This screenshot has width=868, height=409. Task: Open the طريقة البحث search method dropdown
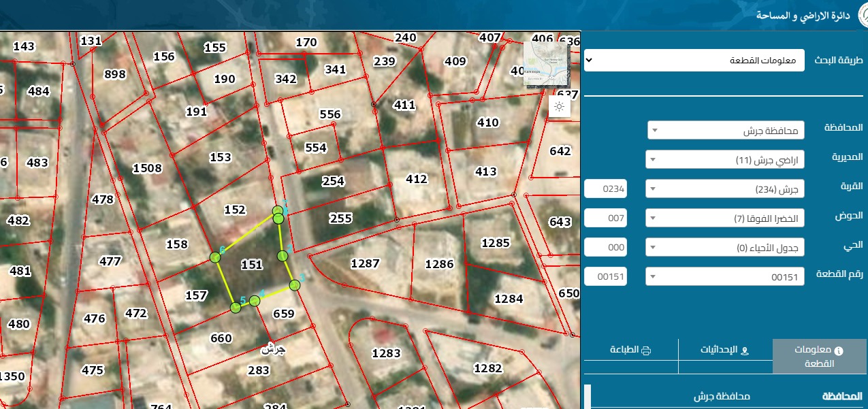pyautogui.click(x=694, y=60)
